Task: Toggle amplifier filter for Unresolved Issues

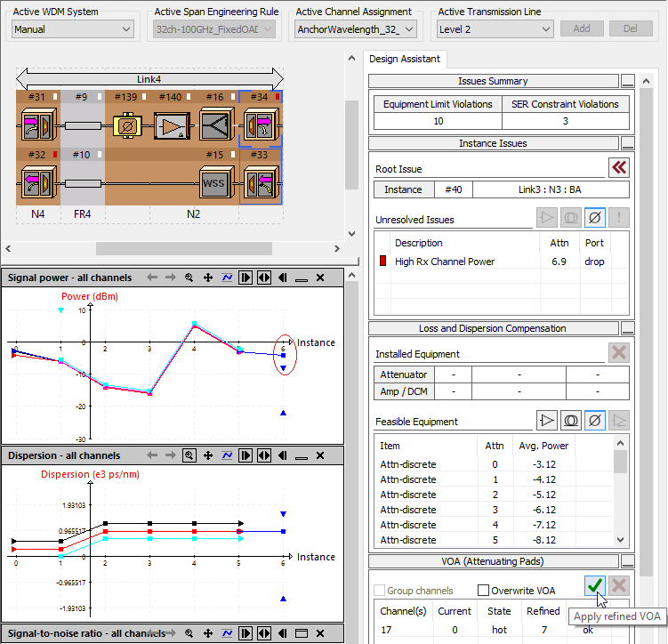Action: pyautogui.click(x=547, y=218)
